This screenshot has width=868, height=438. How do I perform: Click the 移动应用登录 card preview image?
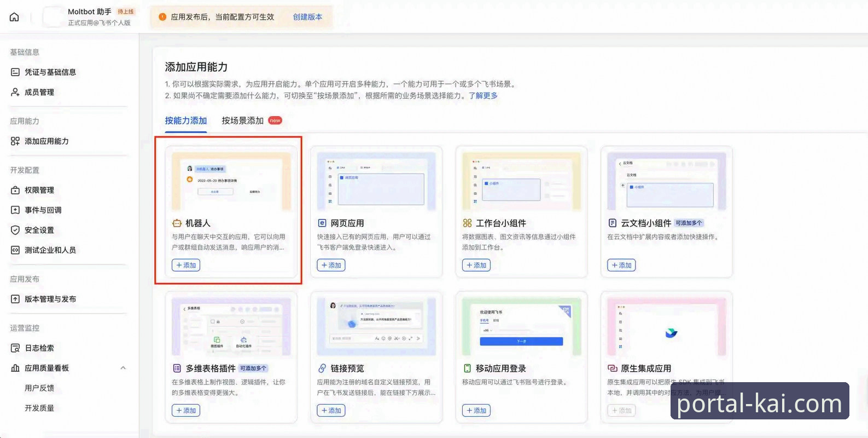(521, 326)
